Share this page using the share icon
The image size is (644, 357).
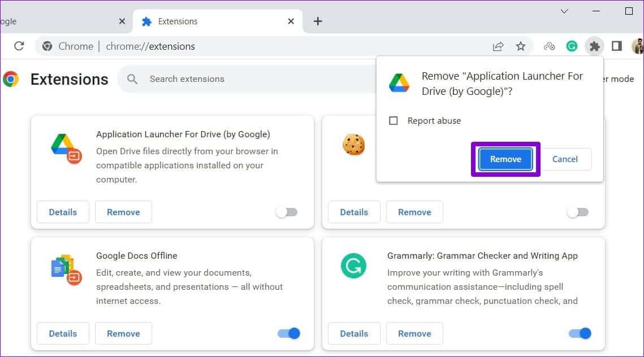(498, 46)
